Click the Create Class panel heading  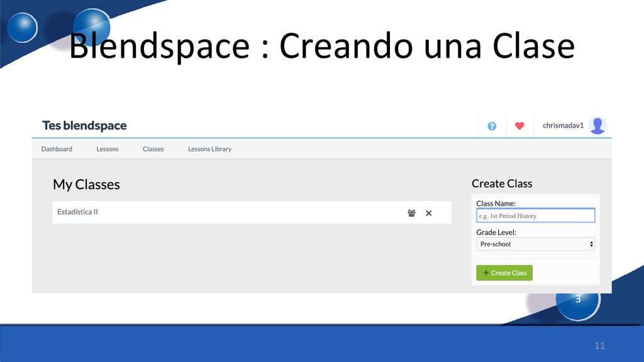pyautogui.click(x=502, y=184)
